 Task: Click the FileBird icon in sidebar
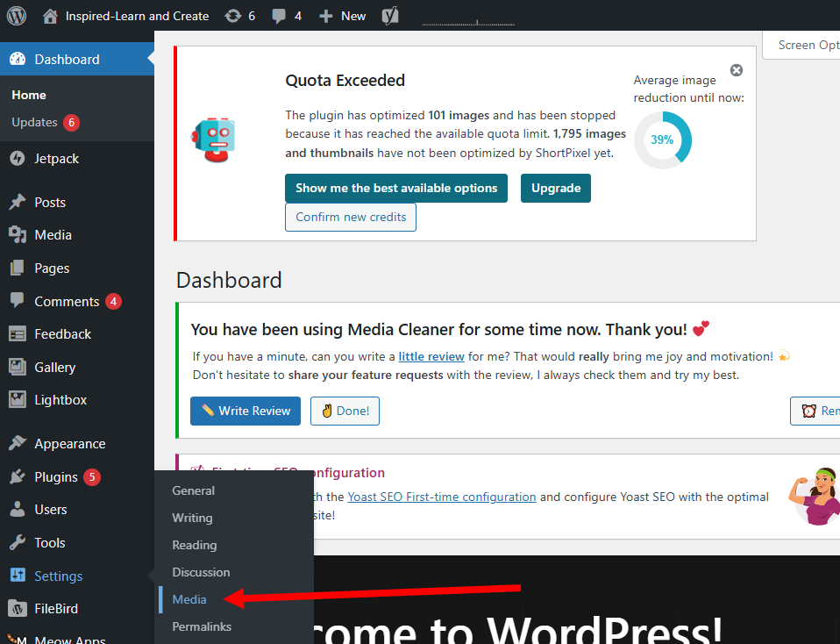18,609
